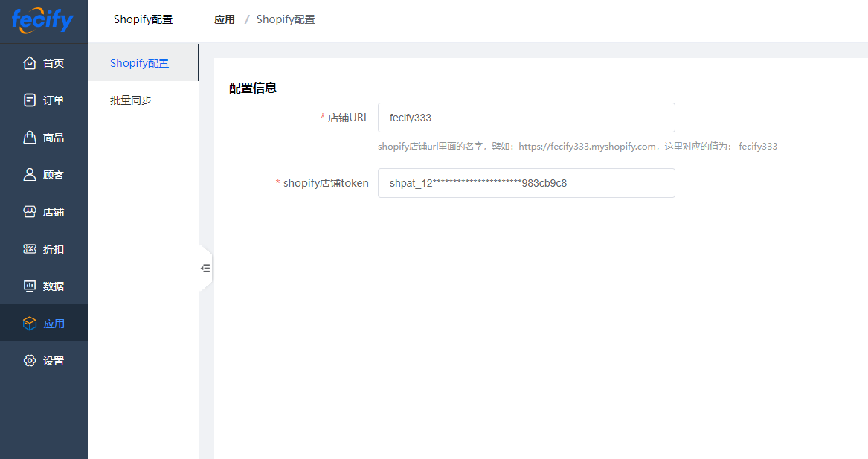Select Shopify配置 in the submenu
This screenshot has width=868, height=459.
tap(144, 63)
